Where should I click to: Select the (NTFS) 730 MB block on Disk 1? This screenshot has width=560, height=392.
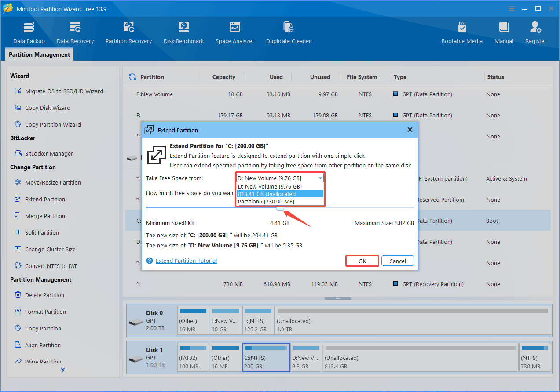534,357
